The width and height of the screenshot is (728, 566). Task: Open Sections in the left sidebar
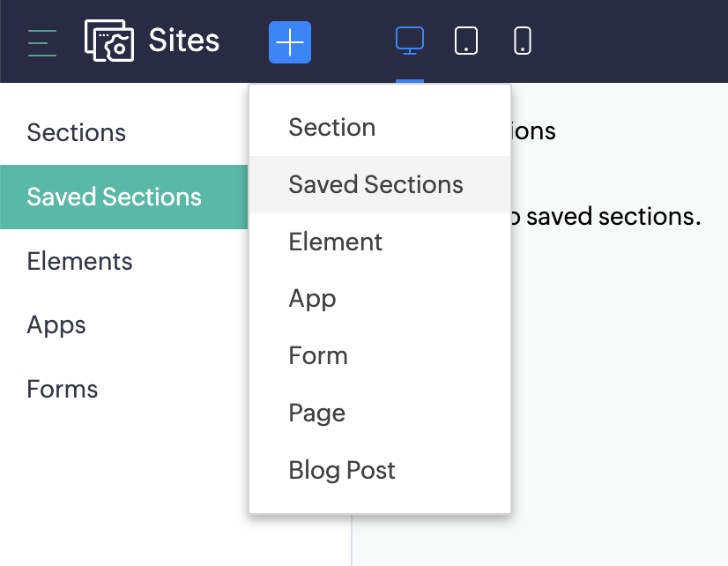pyautogui.click(x=77, y=133)
